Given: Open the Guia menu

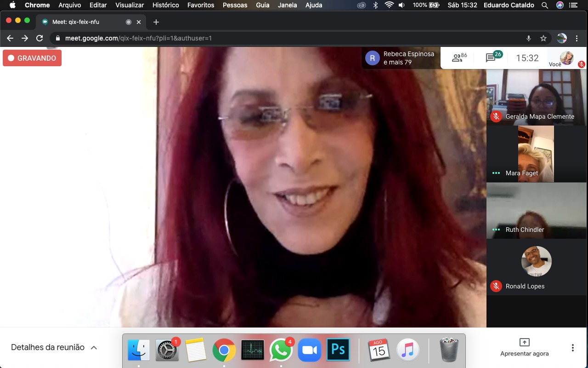Looking at the screenshot, I should [x=263, y=5].
